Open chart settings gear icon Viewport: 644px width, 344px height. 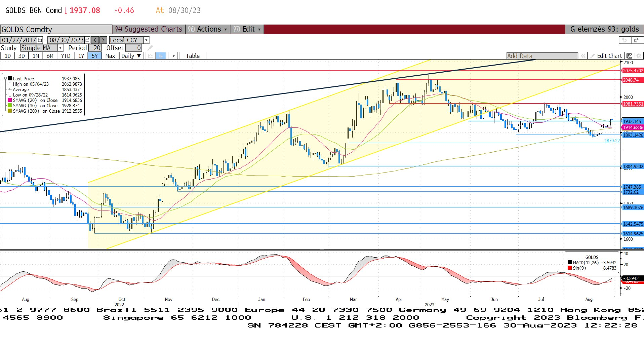point(639,56)
